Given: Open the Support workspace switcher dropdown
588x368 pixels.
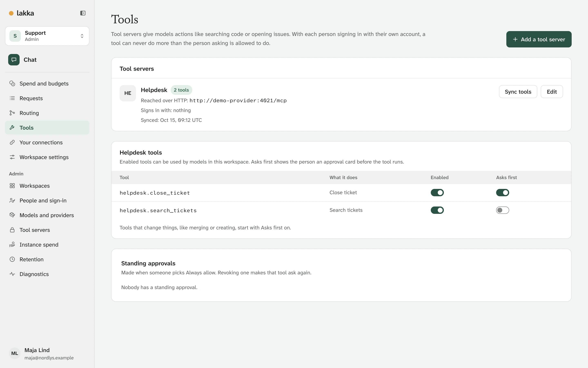Looking at the screenshot, I should tap(47, 36).
